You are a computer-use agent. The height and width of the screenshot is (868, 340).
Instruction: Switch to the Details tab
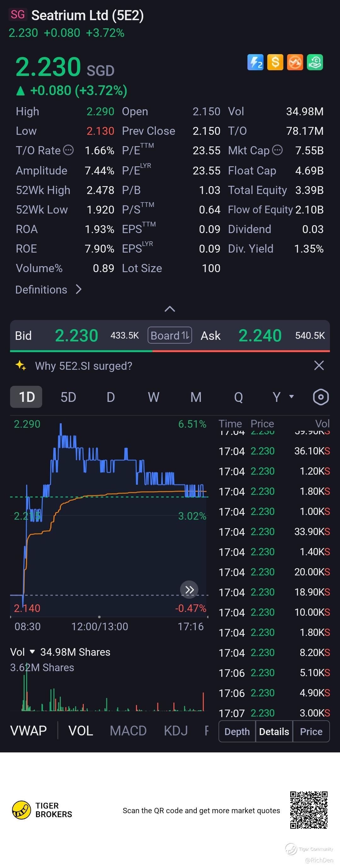[274, 732]
